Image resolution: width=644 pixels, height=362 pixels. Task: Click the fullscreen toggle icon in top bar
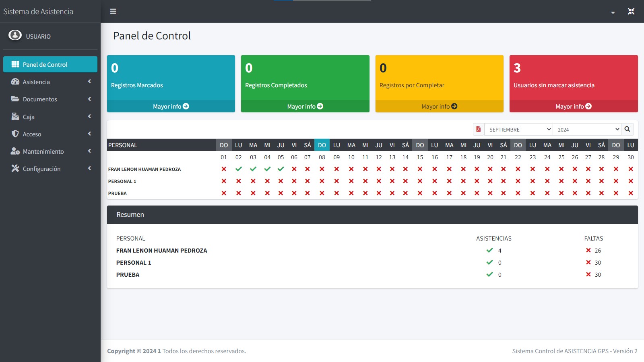tap(631, 11)
